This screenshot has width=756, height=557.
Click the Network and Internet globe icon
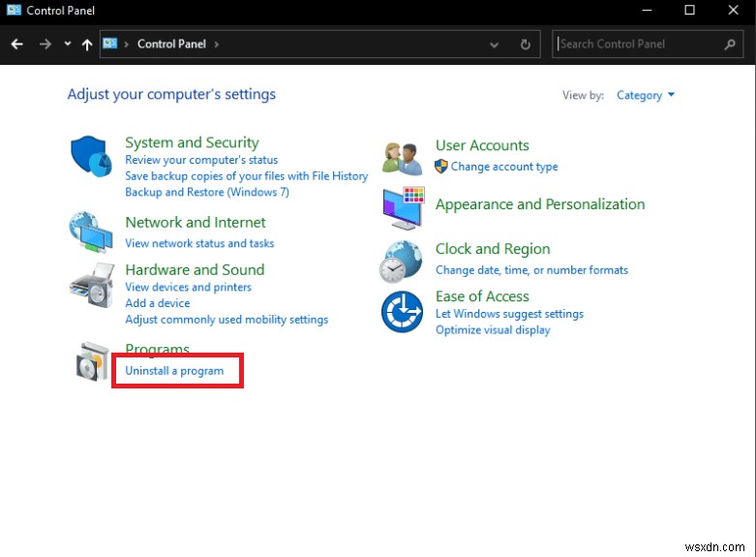click(91, 232)
